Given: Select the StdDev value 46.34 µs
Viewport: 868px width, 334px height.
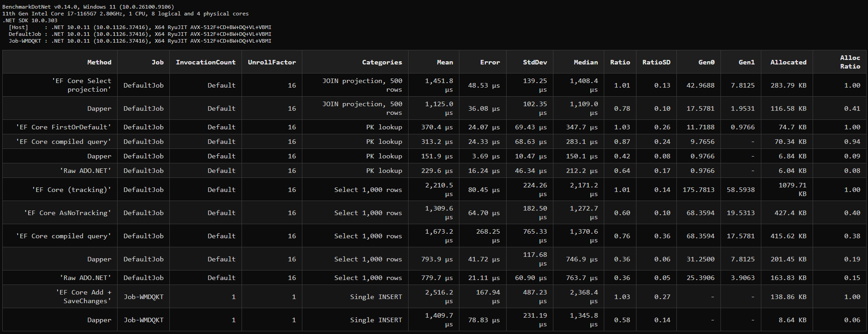Looking at the screenshot, I should 531,171.
